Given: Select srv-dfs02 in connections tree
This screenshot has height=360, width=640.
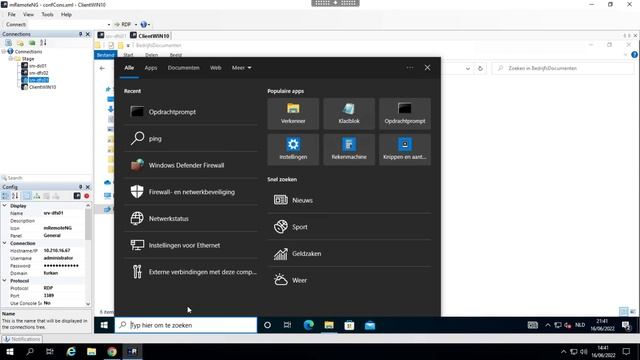Looking at the screenshot, I should [38, 73].
